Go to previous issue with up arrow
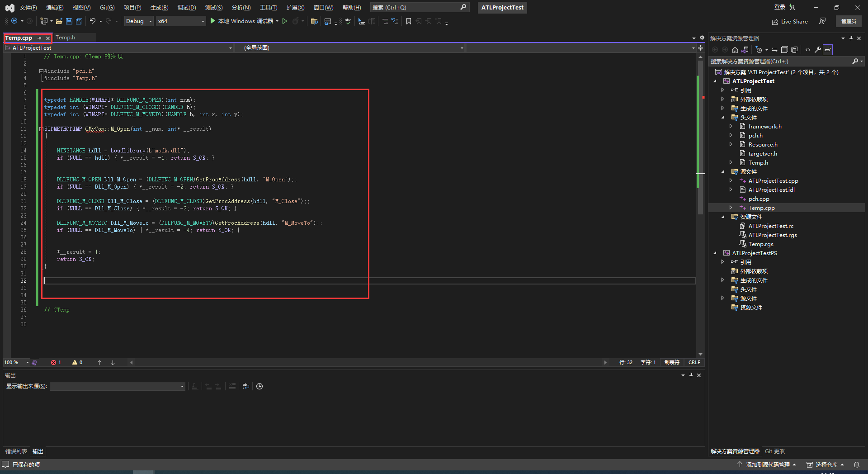 99,362
